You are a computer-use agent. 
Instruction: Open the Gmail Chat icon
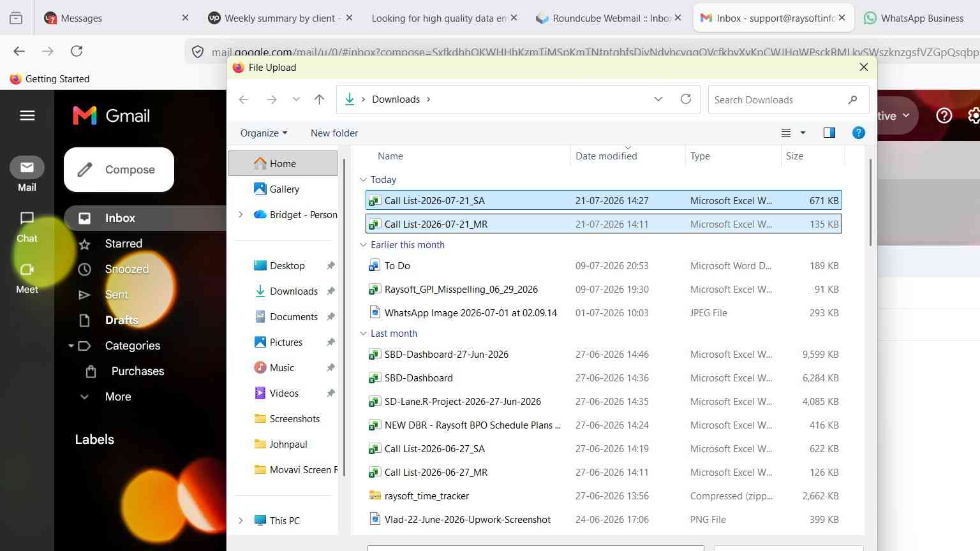point(27,228)
